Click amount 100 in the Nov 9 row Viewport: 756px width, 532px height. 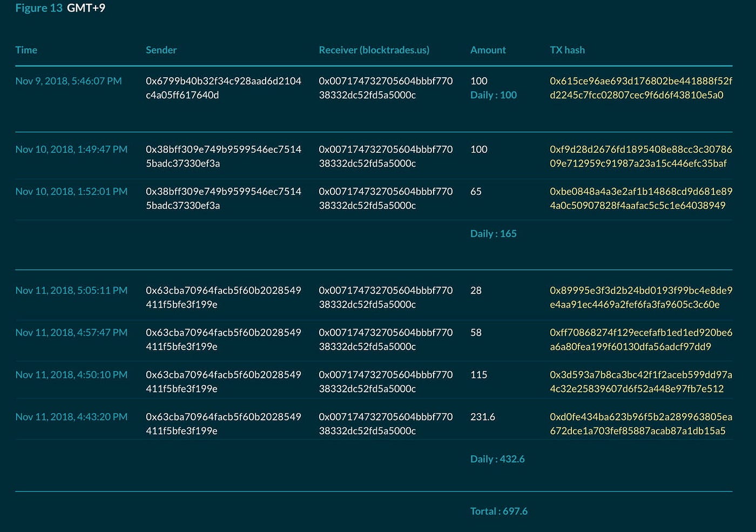[x=478, y=81]
